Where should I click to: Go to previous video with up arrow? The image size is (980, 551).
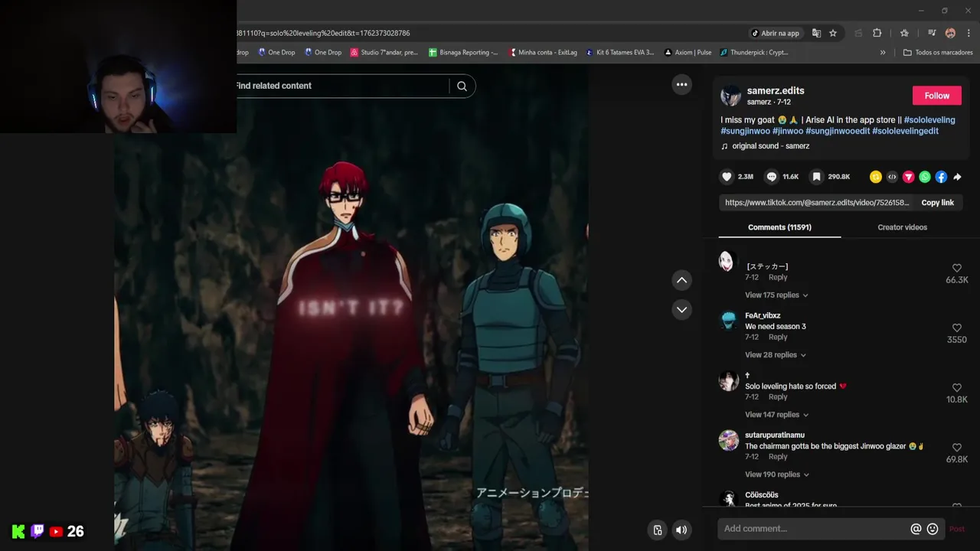681,280
